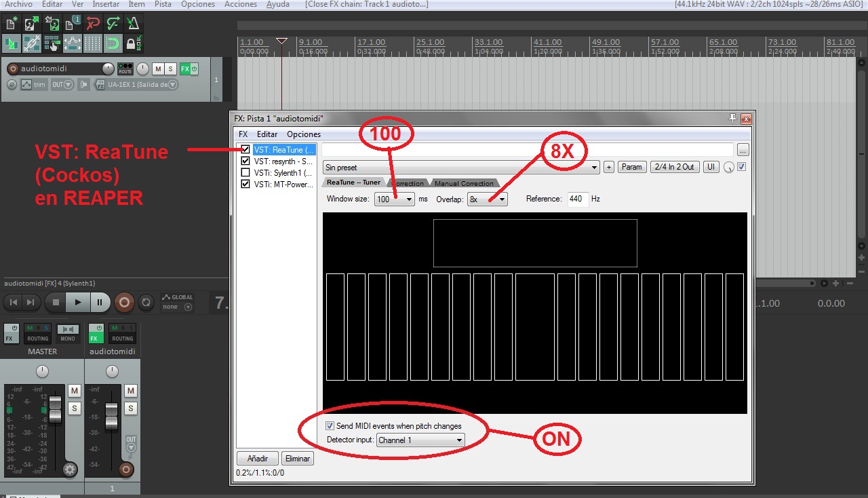Mute the audiotomidi track in track panel
The width and height of the screenshot is (868, 498).
tap(158, 69)
